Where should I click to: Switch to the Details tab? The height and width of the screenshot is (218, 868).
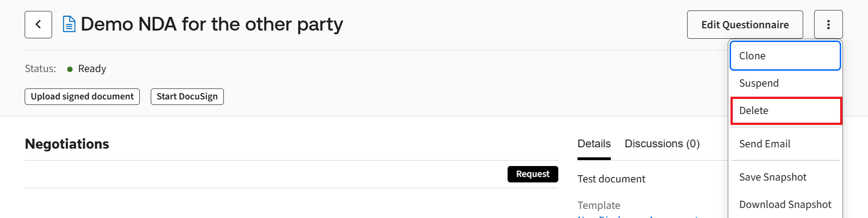pos(594,144)
